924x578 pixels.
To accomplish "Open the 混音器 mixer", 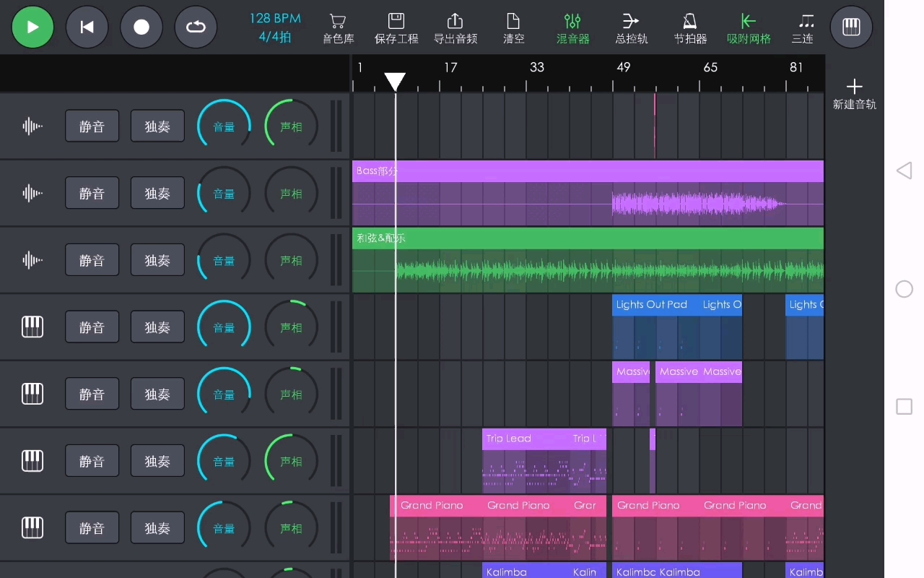I will [572, 29].
